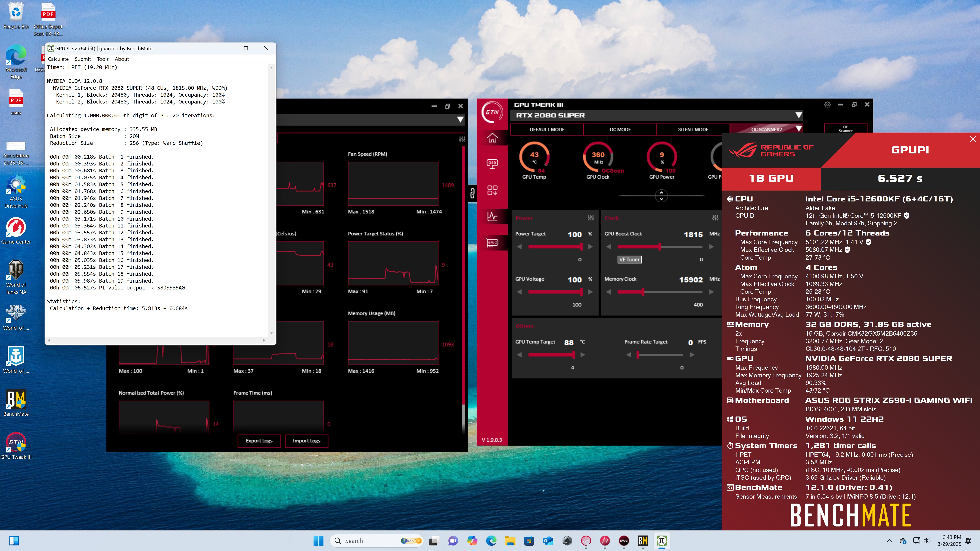Show hidden system tray icons

889,540
